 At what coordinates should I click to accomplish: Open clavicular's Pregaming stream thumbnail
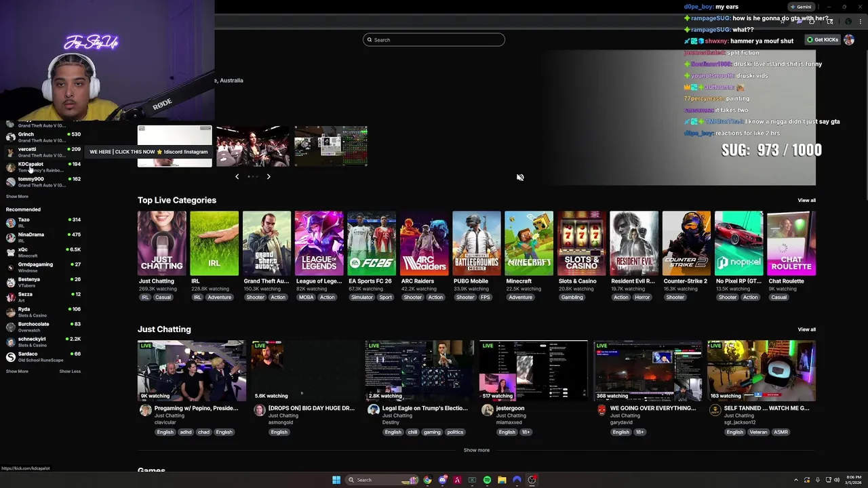[192, 371]
